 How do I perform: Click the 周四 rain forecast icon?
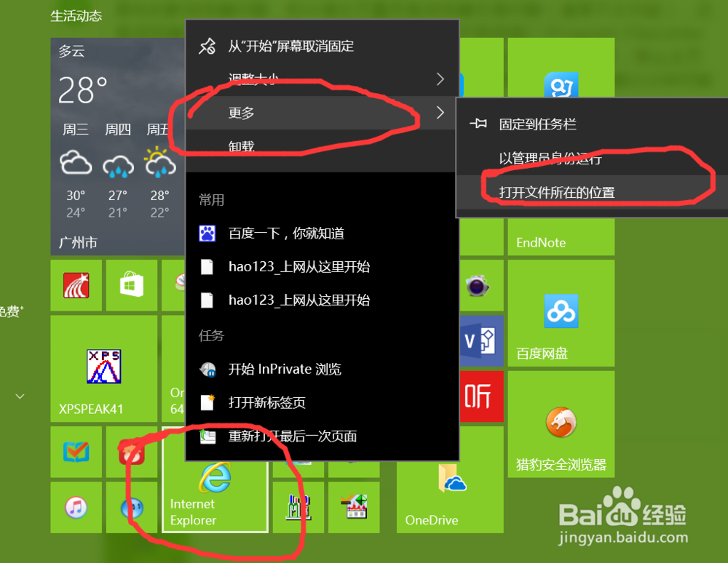[118, 166]
